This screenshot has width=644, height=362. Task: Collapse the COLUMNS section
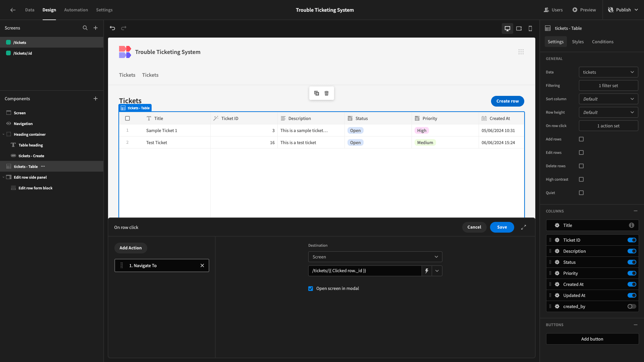(635, 211)
